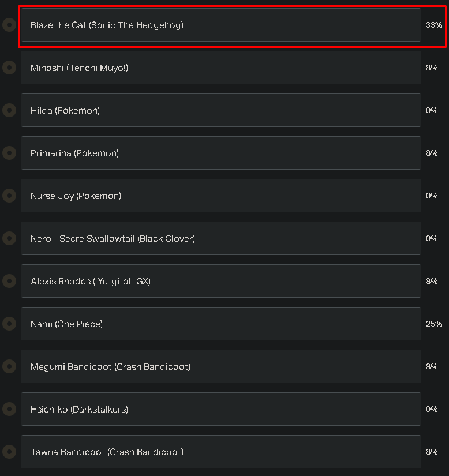Vote using the Tawna Bandicoot (Crash Bandicoot) bar

pyautogui.click(x=220, y=452)
